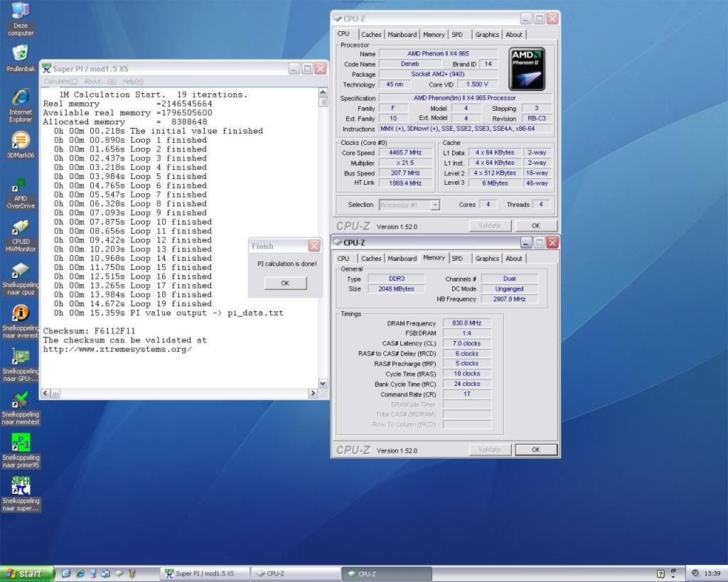Click the Internet Explorer desktop icon
The image size is (728, 582).
[x=21, y=97]
